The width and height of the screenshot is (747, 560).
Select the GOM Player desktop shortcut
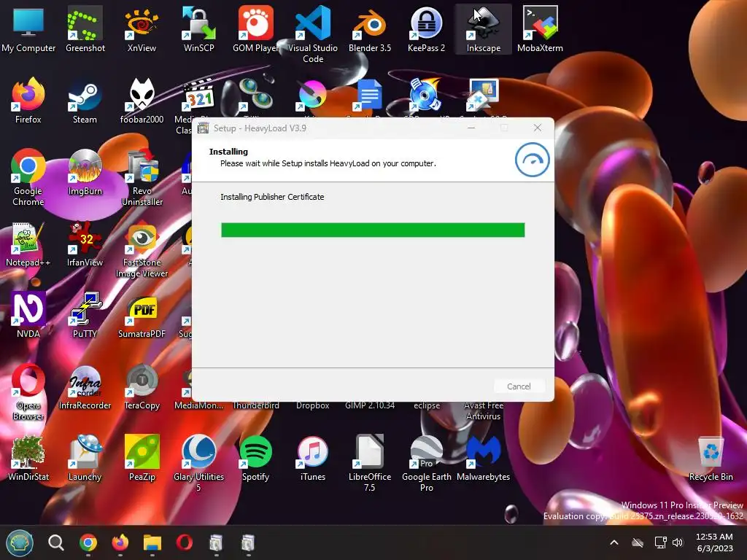coord(255,29)
